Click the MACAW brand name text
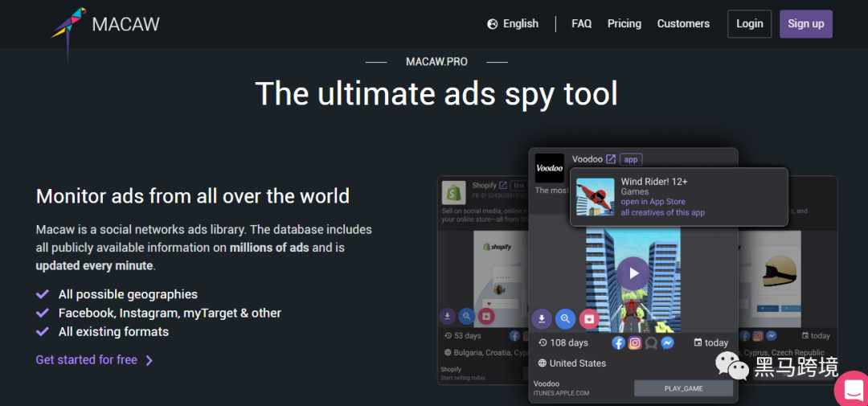Screen dimensions: 868x406 [x=125, y=24]
